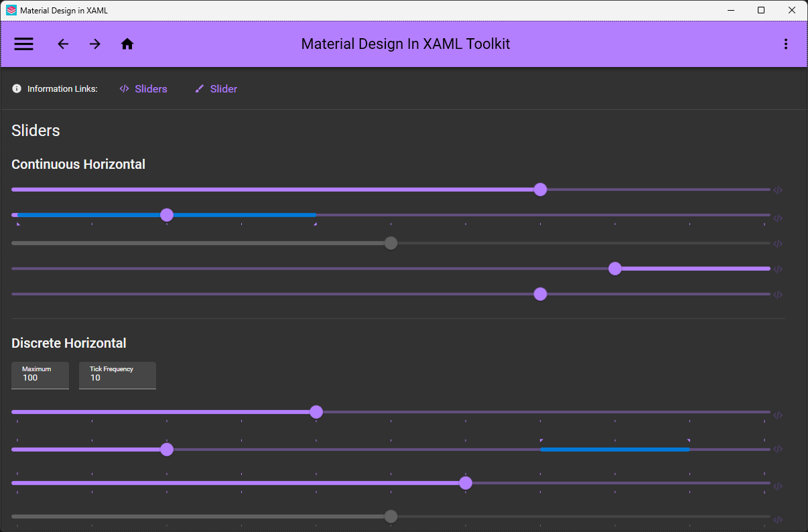Click the Tick Frequency input field
This screenshot has width=808, height=532.
coord(117,375)
